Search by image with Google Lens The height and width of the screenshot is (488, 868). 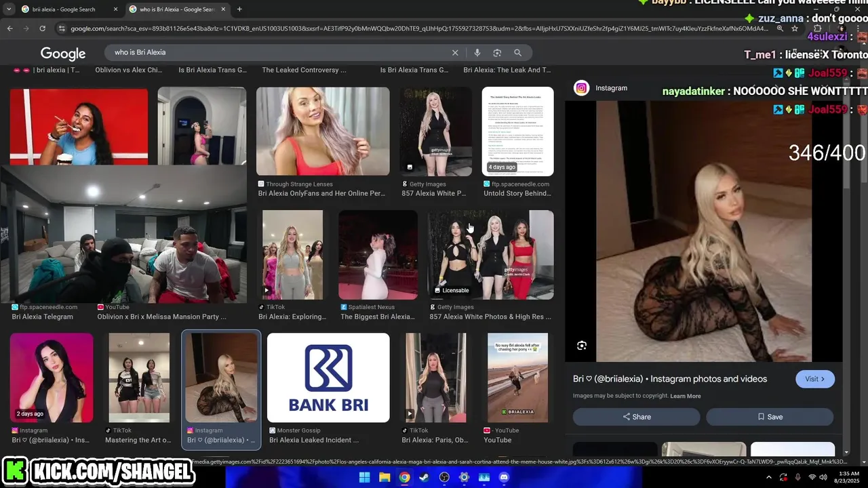[x=497, y=52]
